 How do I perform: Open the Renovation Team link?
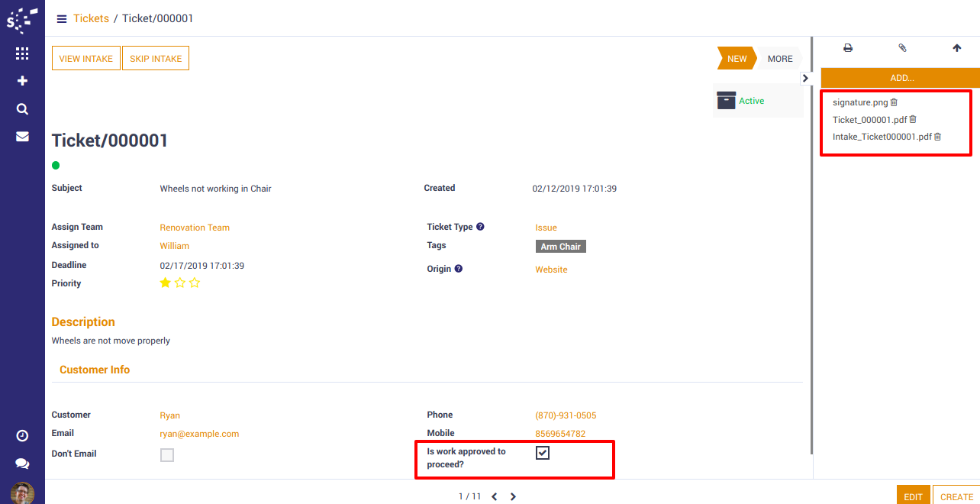195,228
